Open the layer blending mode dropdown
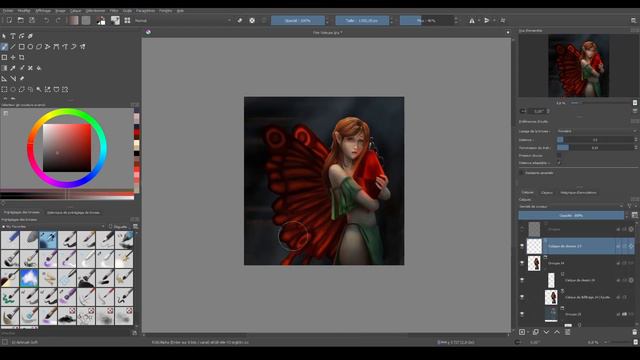 (x=571, y=207)
